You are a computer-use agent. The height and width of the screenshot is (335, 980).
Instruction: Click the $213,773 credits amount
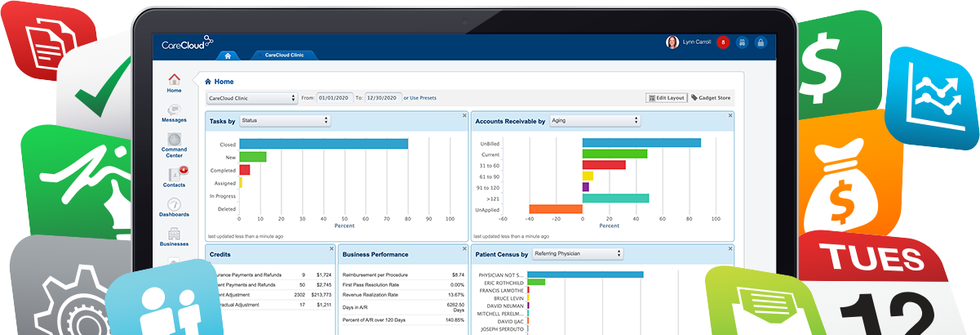tap(321, 294)
